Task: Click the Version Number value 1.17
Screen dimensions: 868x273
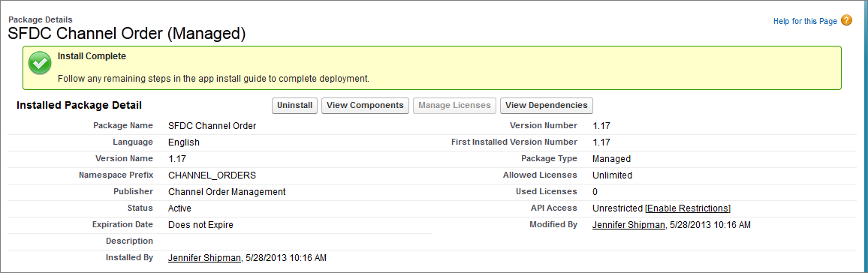Action: 601,125
